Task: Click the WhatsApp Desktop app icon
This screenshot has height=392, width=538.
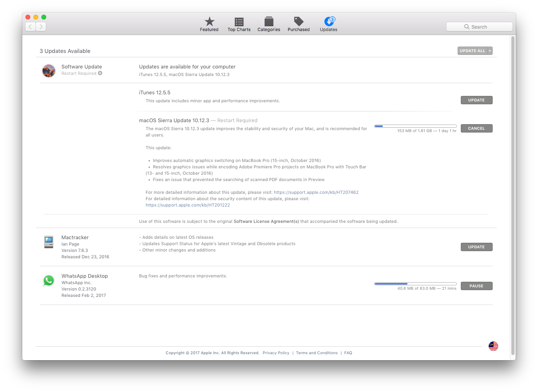Action: click(x=49, y=281)
